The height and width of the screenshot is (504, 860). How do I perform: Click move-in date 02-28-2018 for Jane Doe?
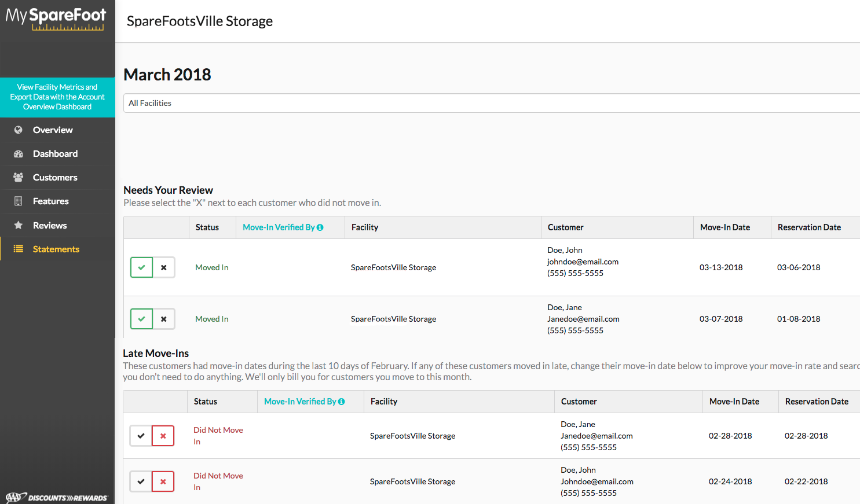point(730,436)
